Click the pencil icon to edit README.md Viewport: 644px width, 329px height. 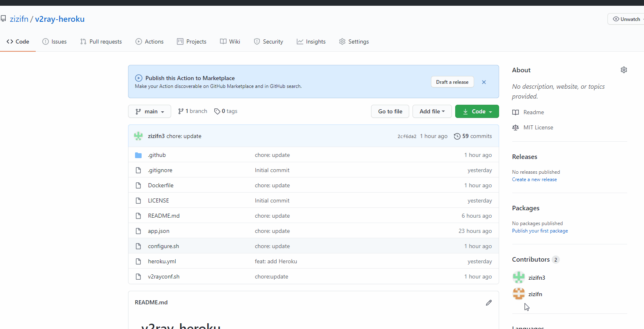pos(488,303)
